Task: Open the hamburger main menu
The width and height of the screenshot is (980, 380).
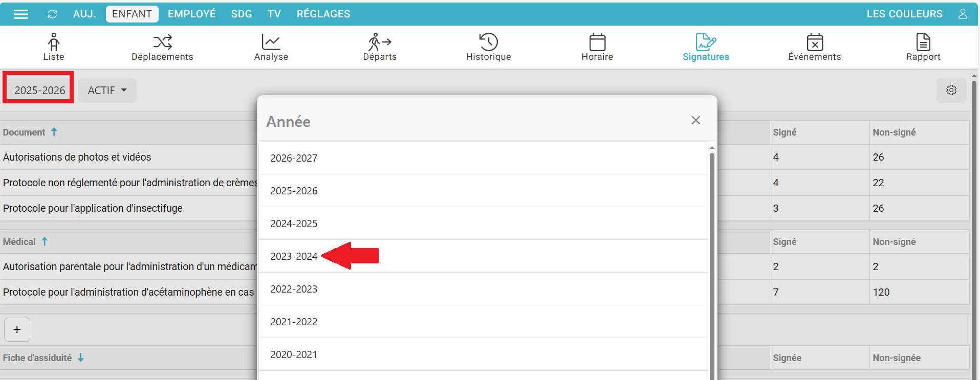Action: click(x=21, y=14)
